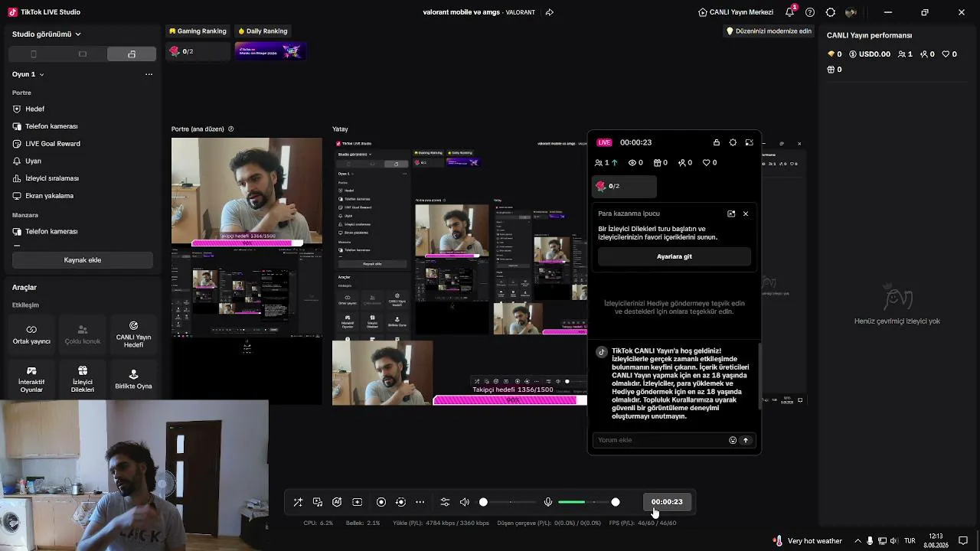Screen dimensions: 980x551
Task: Open the audio mixer settings icon
Action: point(445,502)
